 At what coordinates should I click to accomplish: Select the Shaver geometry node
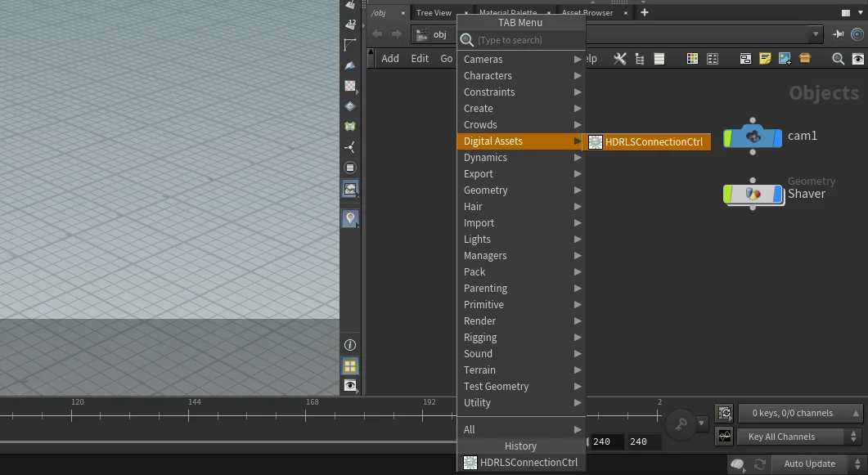tap(753, 194)
